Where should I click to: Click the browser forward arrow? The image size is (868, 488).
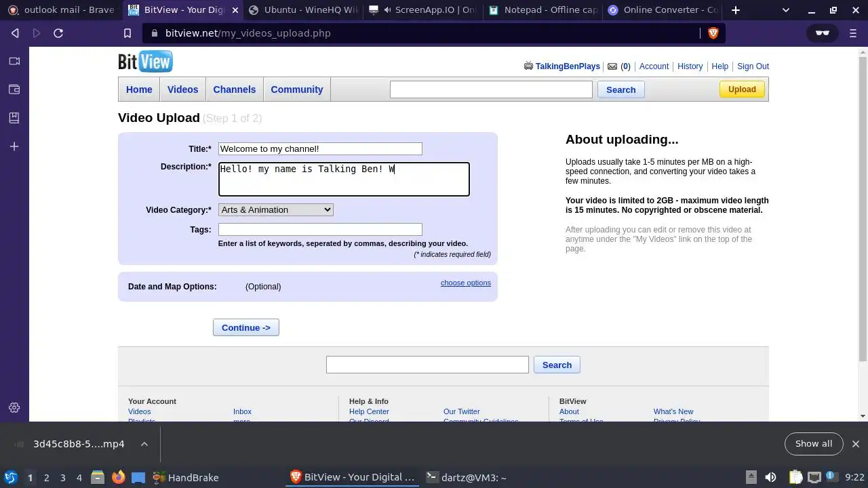(37, 33)
